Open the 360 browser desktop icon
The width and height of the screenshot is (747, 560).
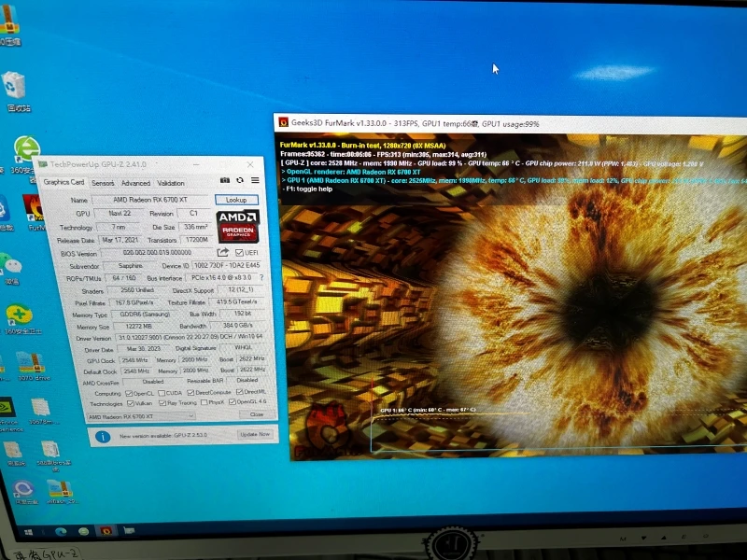tap(27, 148)
